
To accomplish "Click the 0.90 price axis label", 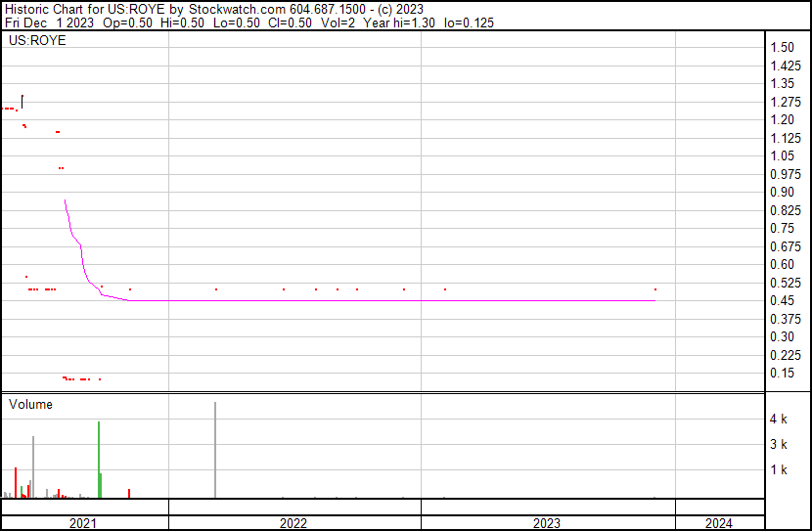I will tap(782, 193).
